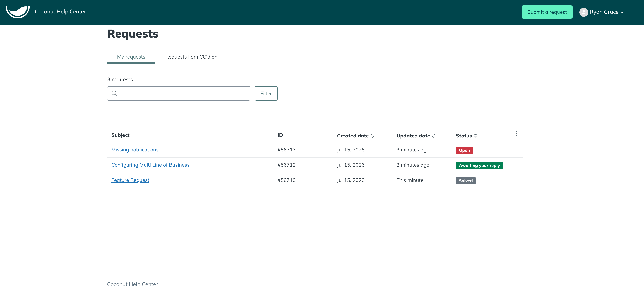
Task: Switch to the My requests tab
Action: pyautogui.click(x=131, y=57)
